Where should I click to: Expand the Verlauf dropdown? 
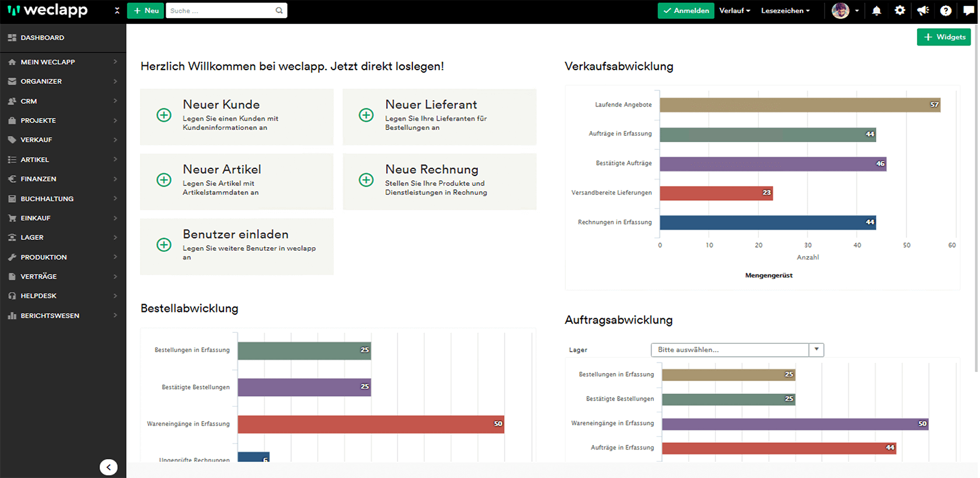tap(734, 10)
